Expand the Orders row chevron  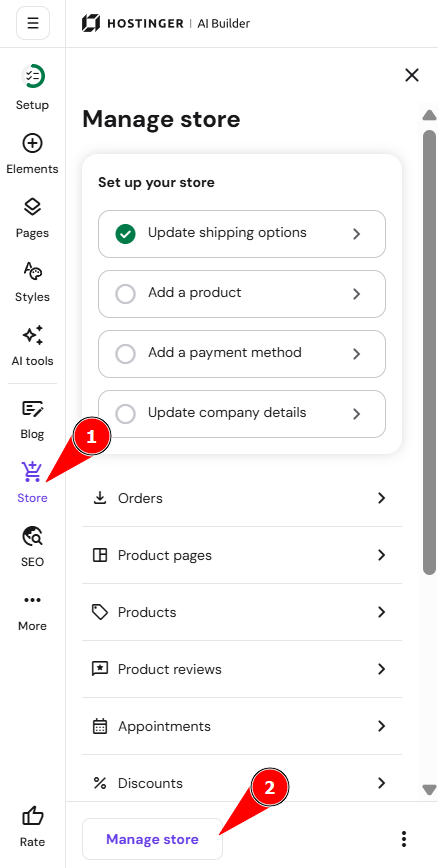click(x=381, y=498)
